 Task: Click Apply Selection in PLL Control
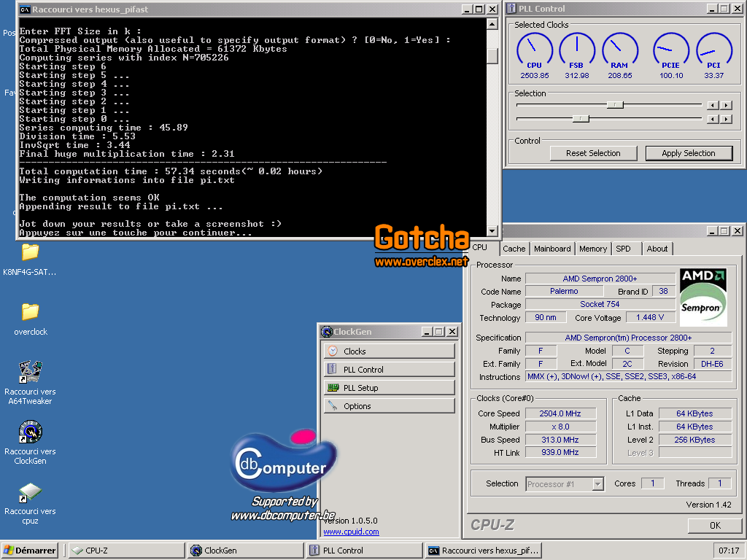[689, 153]
